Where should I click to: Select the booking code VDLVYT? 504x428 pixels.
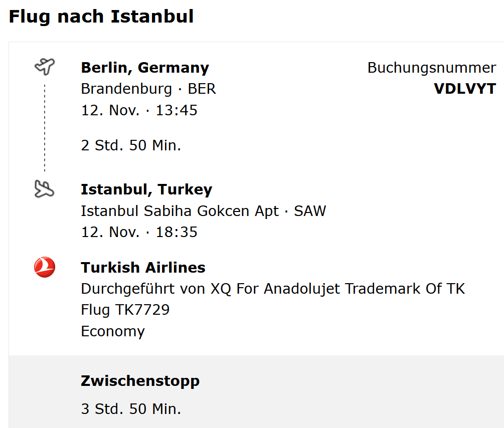(464, 89)
